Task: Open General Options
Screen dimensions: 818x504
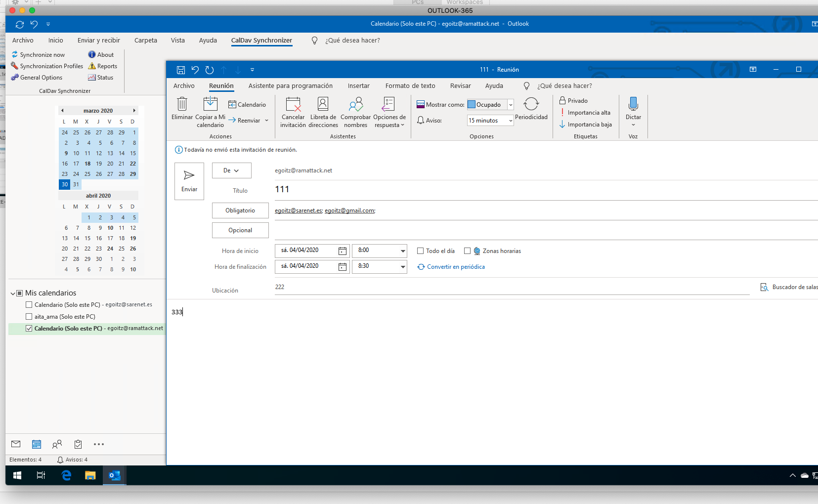Action: 37,78
